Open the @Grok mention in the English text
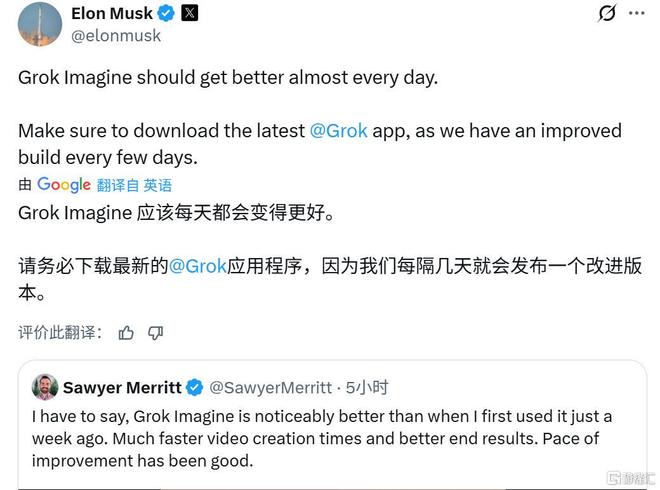This screenshot has width=660, height=490. (x=338, y=131)
